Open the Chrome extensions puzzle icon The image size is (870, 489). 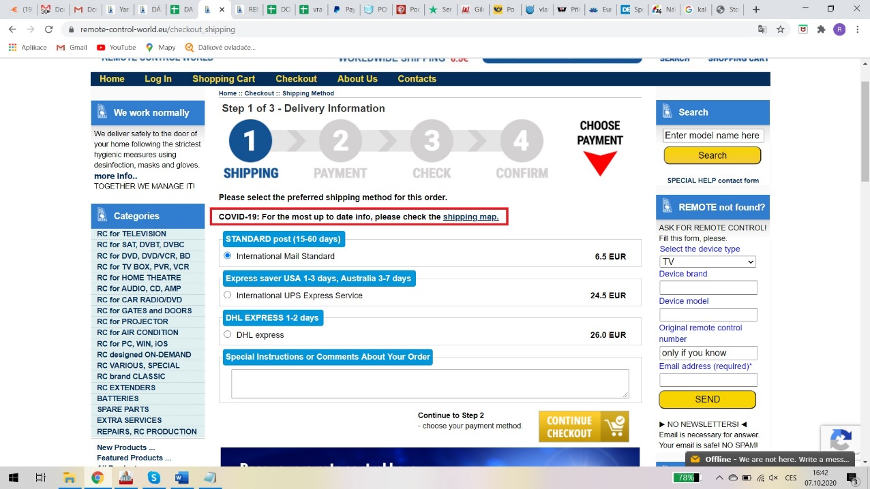(x=821, y=29)
